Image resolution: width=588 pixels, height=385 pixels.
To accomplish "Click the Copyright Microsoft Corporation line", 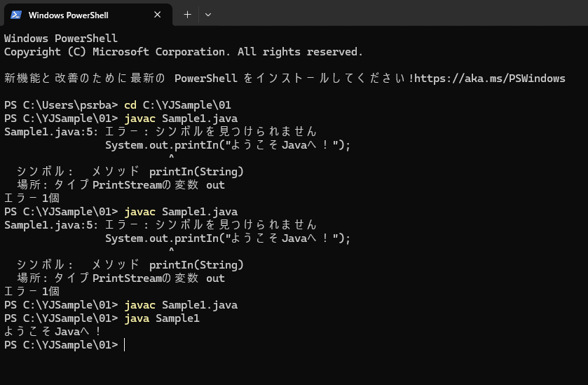I will [184, 52].
